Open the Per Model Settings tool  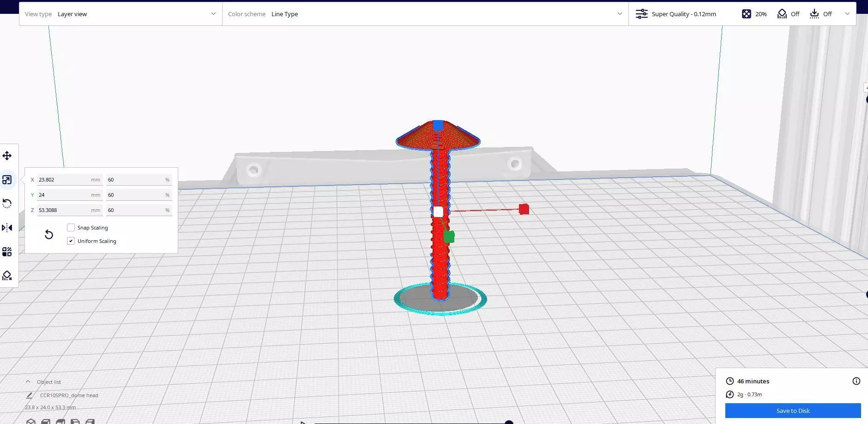tap(7, 252)
